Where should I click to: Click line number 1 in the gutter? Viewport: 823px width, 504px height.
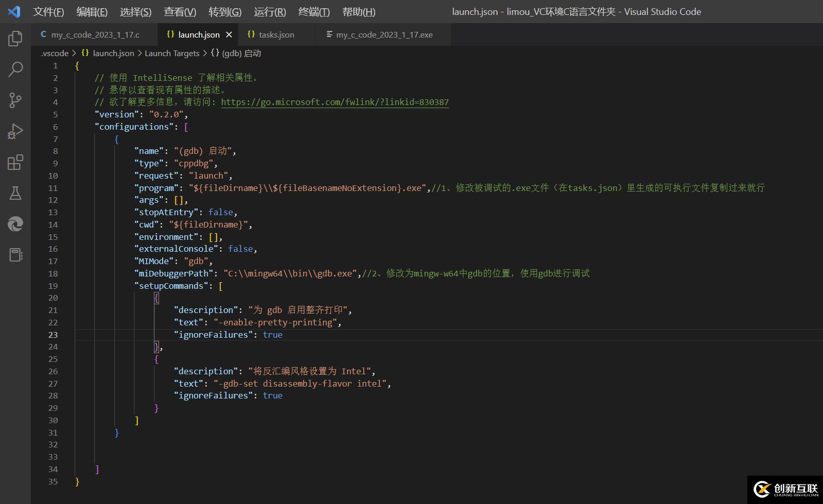click(x=56, y=65)
